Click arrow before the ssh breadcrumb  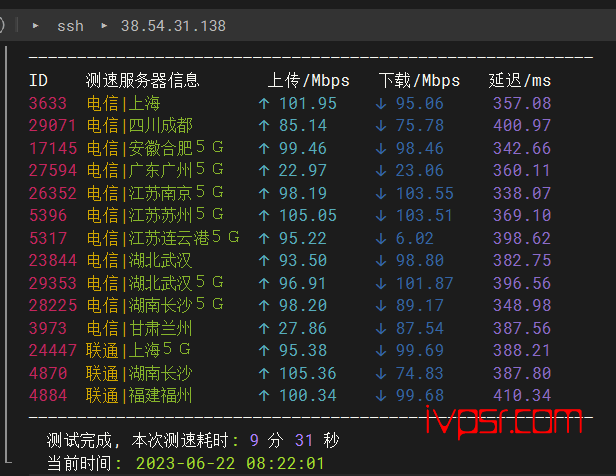36,26
